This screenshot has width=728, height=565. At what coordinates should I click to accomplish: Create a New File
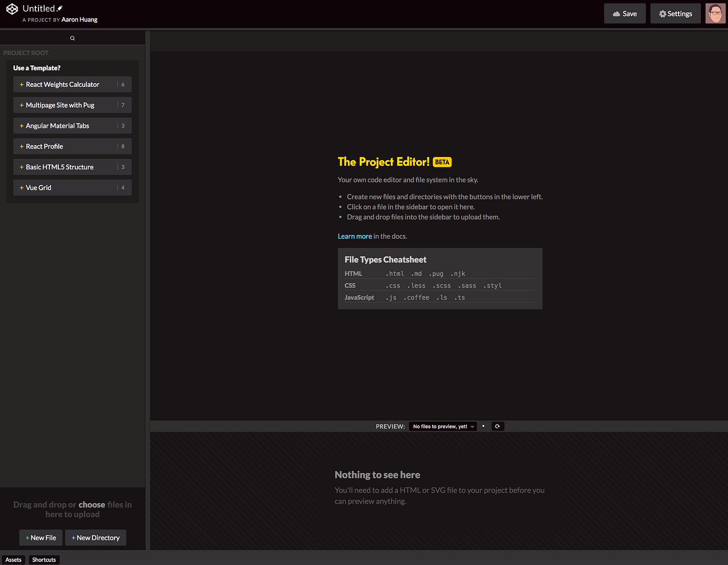(x=40, y=537)
